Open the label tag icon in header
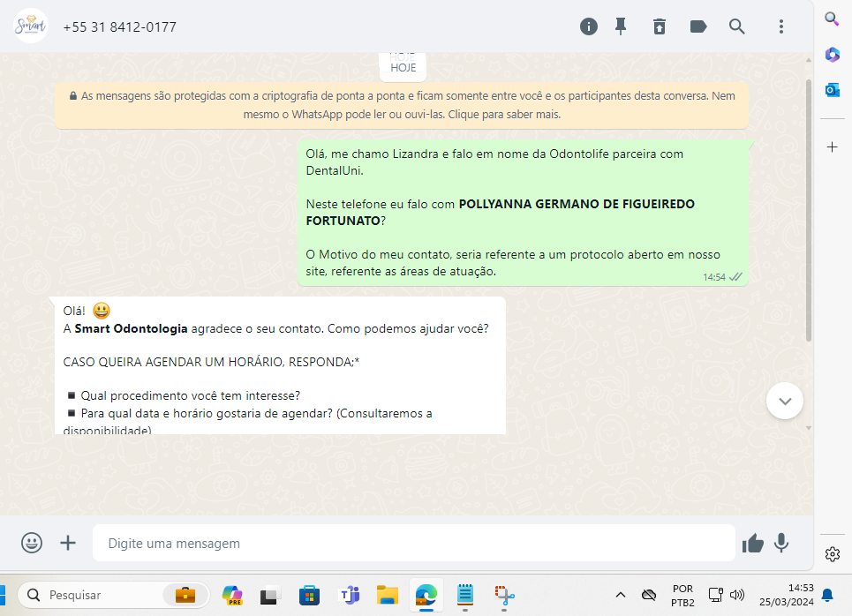This screenshot has height=616, width=852. click(698, 26)
